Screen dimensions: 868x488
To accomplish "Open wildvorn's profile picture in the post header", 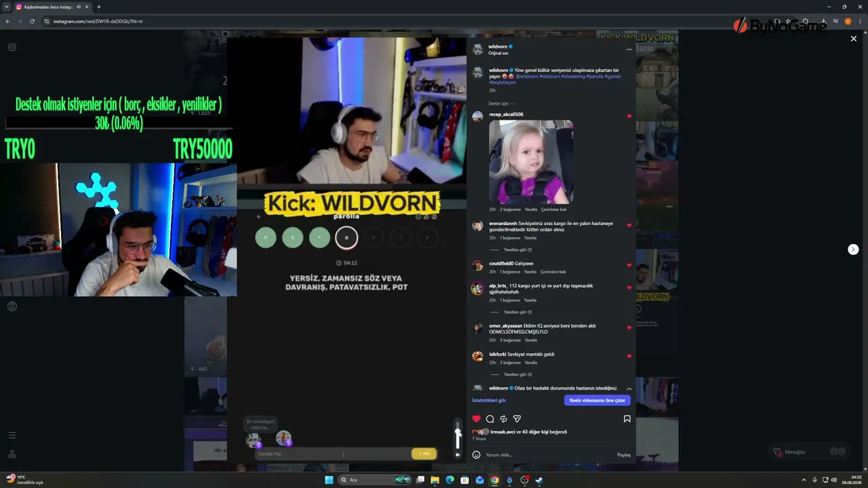I will click(x=477, y=49).
